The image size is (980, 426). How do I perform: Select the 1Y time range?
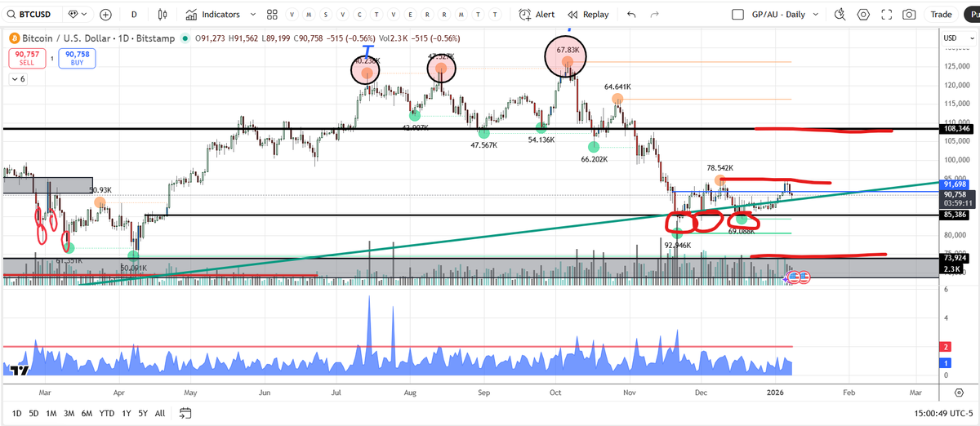coord(126,412)
